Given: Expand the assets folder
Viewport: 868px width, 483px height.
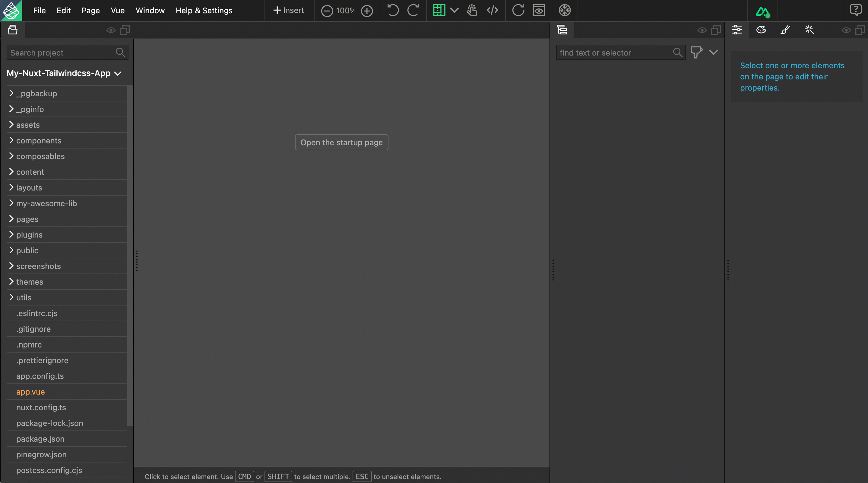Looking at the screenshot, I should click(x=11, y=124).
